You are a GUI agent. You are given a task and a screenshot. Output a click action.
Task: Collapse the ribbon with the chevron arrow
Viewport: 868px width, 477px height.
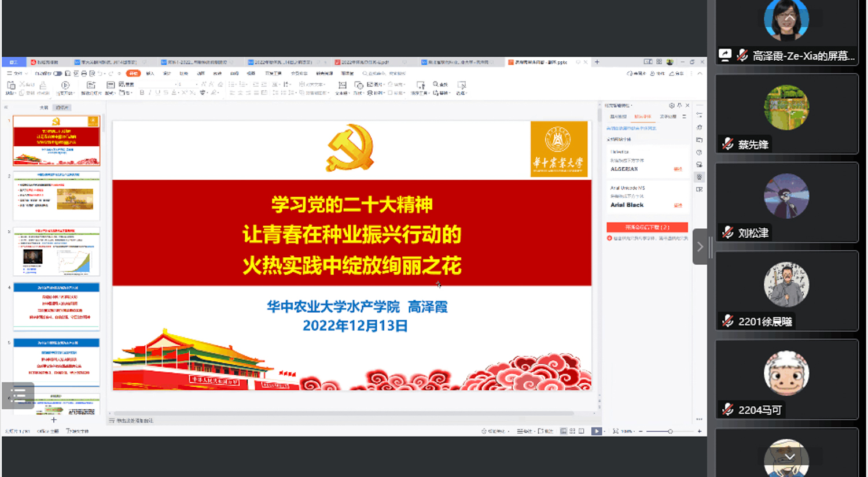coord(700,73)
